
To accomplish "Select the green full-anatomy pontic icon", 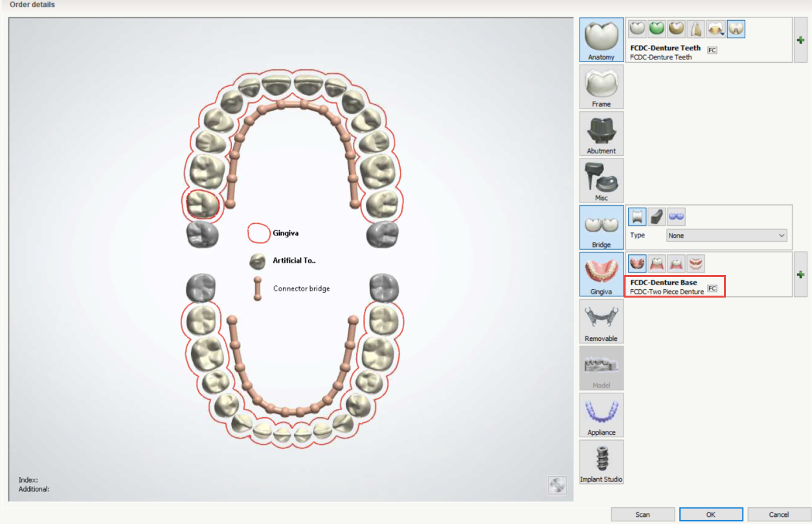I will [656, 28].
